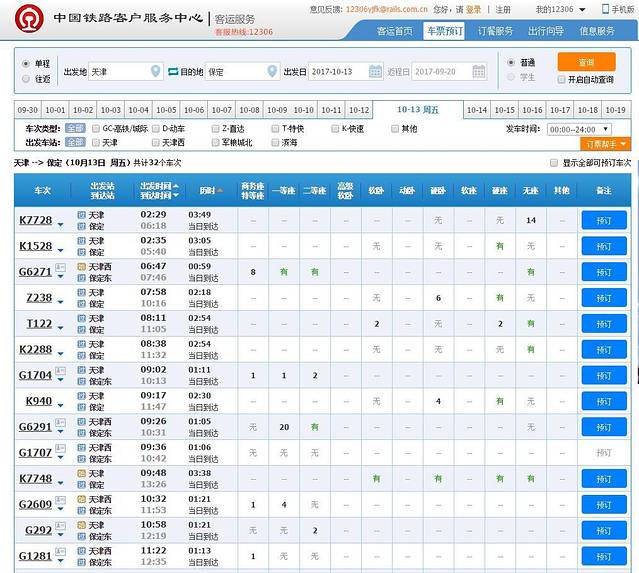The image size is (639, 573).
Task: Click the location pin in 目的地 field
Action: [x=271, y=72]
